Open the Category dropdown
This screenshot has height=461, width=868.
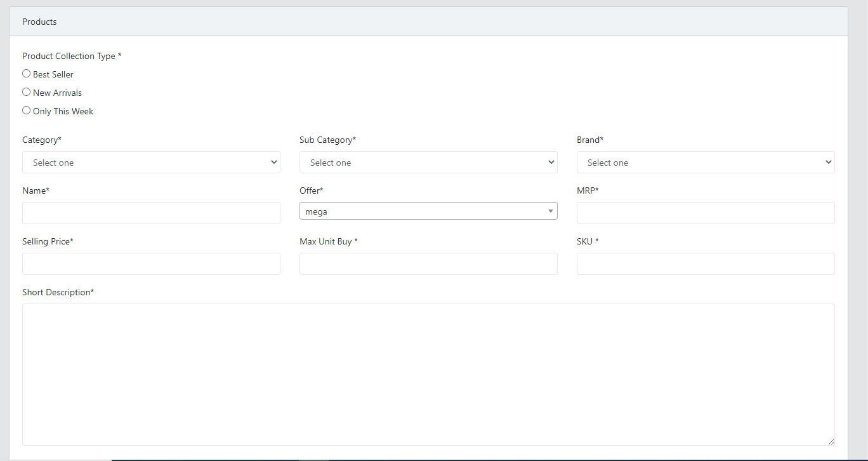[x=151, y=163]
